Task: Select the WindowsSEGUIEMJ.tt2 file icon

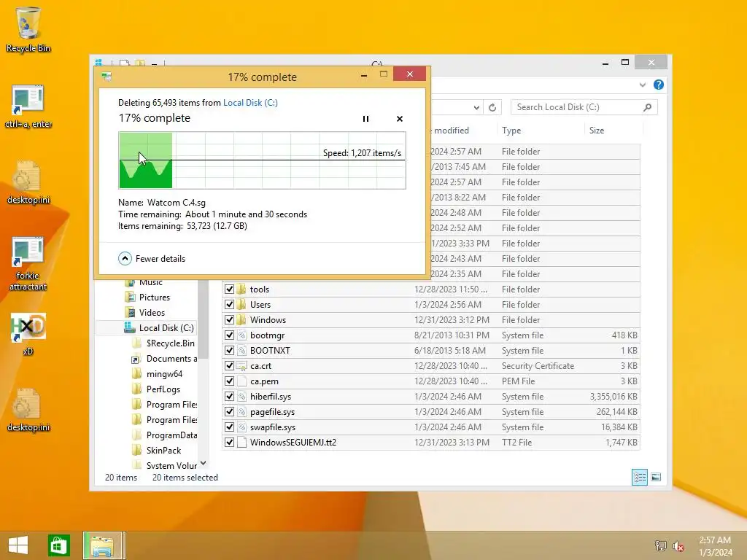Action: click(242, 443)
